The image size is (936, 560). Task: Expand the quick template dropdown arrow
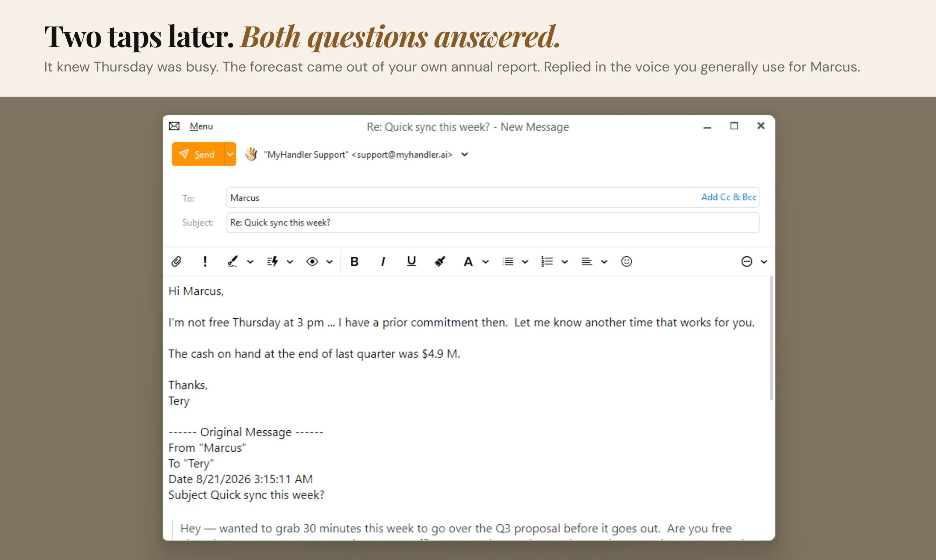click(290, 262)
